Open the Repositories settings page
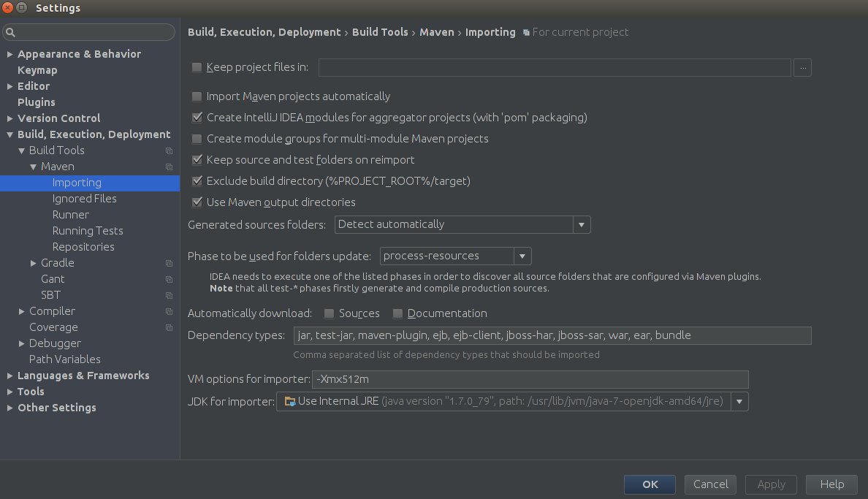 (83, 247)
